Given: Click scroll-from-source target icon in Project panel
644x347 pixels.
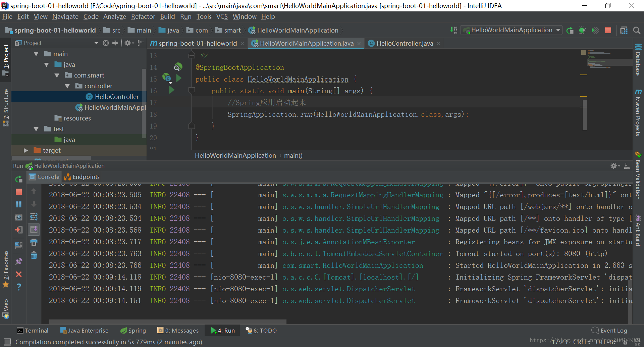Looking at the screenshot, I should pyautogui.click(x=106, y=43).
